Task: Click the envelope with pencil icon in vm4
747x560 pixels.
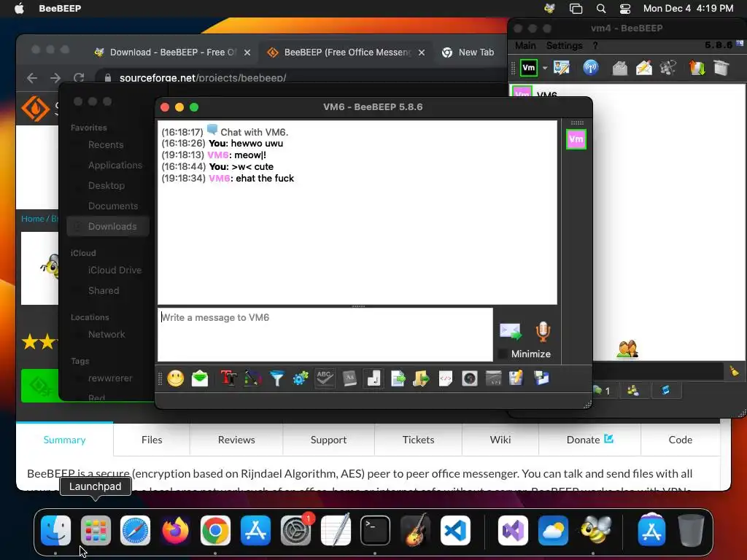Action: pos(644,68)
